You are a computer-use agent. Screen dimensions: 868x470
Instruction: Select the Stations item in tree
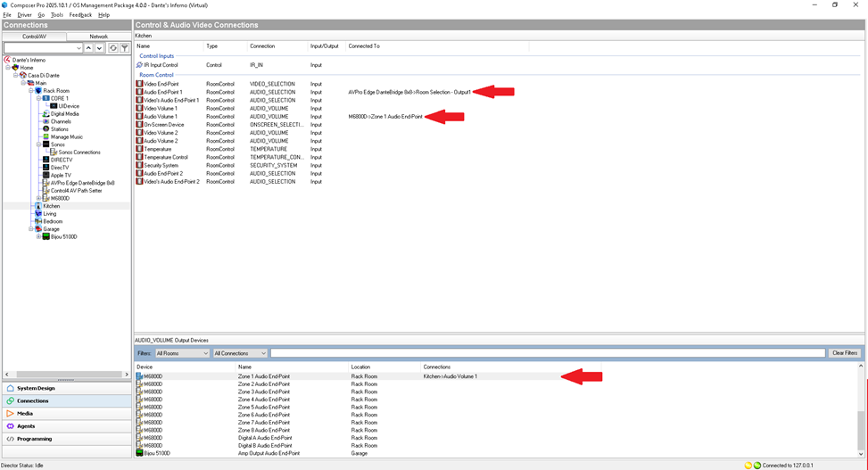59,129
